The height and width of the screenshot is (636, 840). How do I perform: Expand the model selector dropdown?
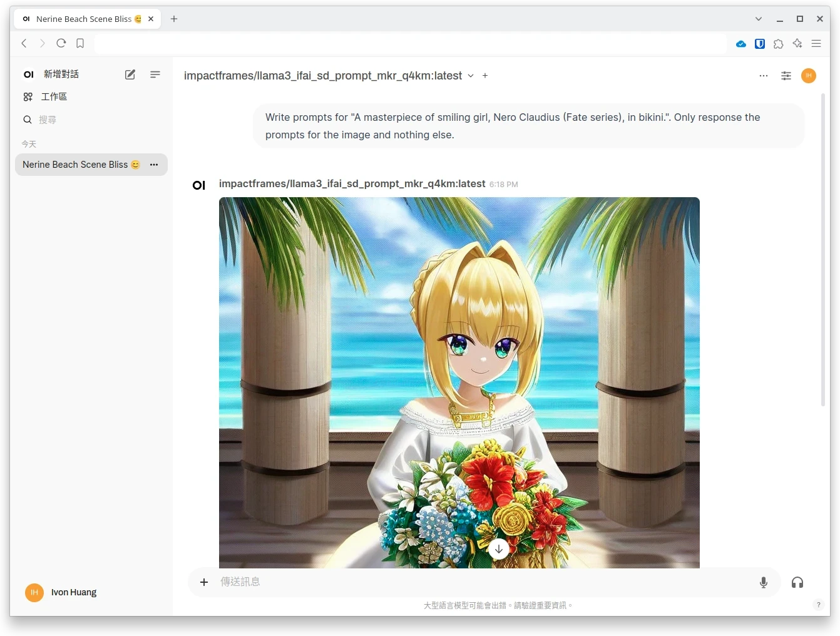point(471,76)
